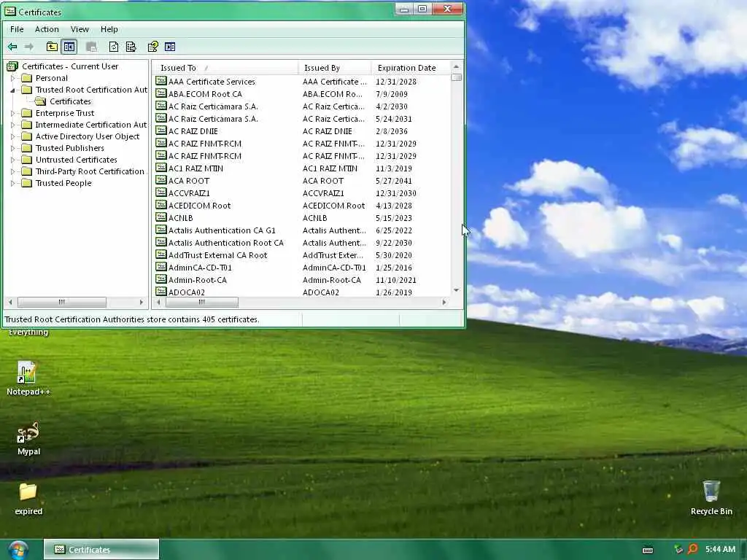Expand the Untrusted Certificates node

pos(13,160)
